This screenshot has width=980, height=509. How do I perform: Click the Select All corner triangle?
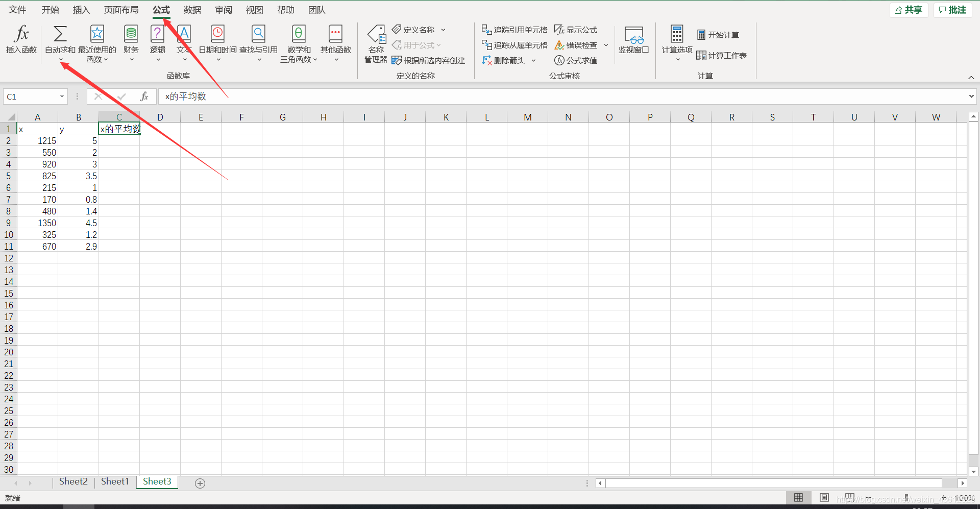pyautogui.click(x=11, y=117)
